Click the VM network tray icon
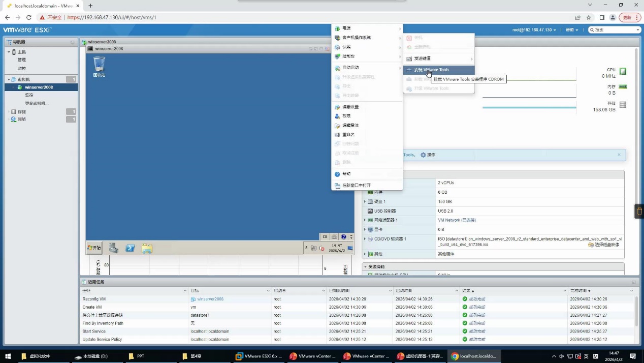The height and width of the screenshot is (363, 644). point(313,248)
